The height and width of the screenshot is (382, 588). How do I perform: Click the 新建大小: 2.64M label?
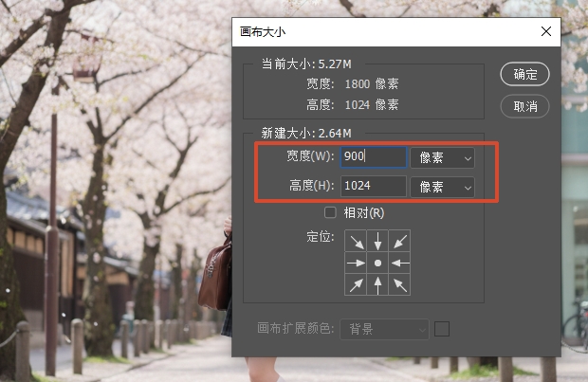pos(306,133)
